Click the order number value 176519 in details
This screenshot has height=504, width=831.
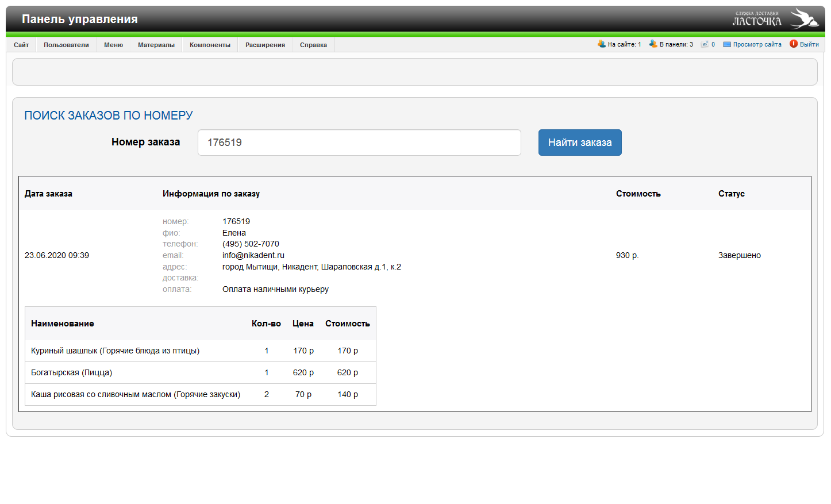pos(236,221)
